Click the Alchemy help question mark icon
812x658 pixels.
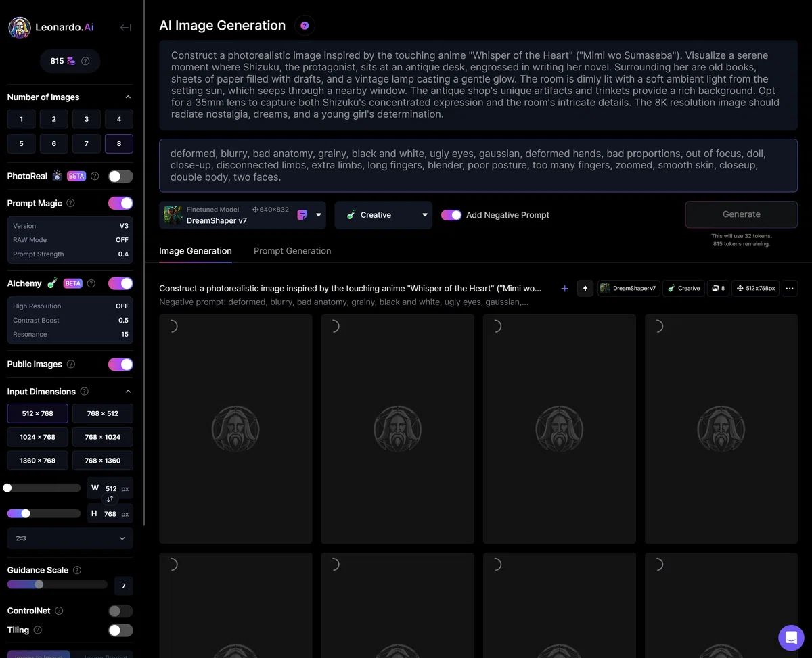(91, 283)
